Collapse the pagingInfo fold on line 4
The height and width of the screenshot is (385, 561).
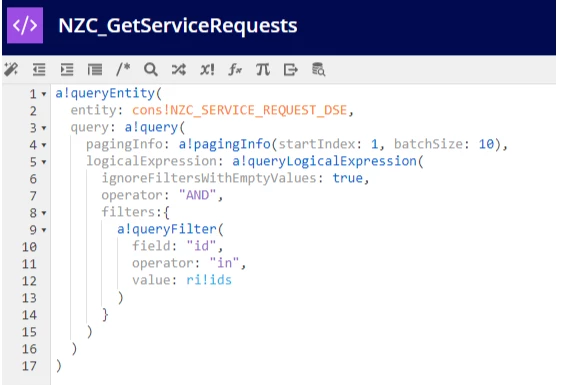pos(44,145)
